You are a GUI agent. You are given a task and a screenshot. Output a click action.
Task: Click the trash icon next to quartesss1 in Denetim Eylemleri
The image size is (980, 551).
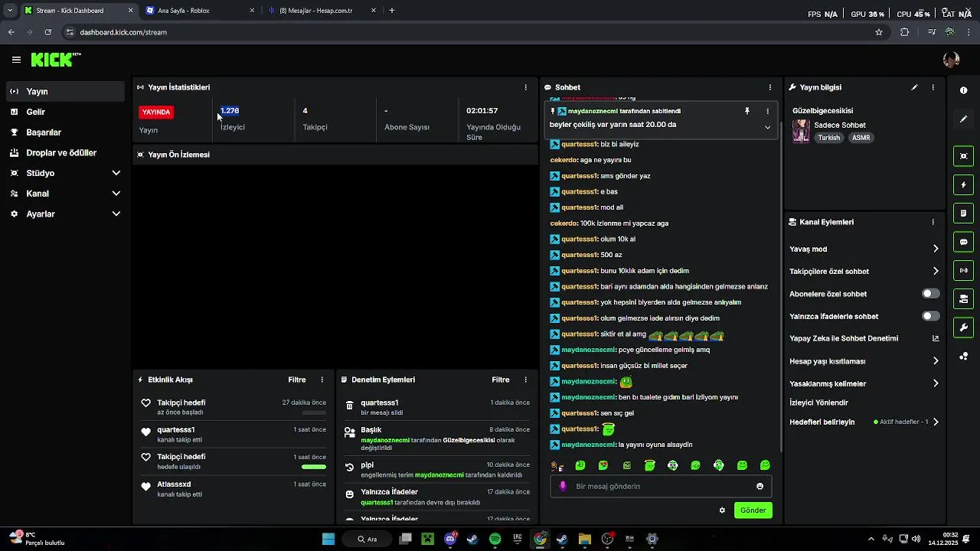[349, 406]
